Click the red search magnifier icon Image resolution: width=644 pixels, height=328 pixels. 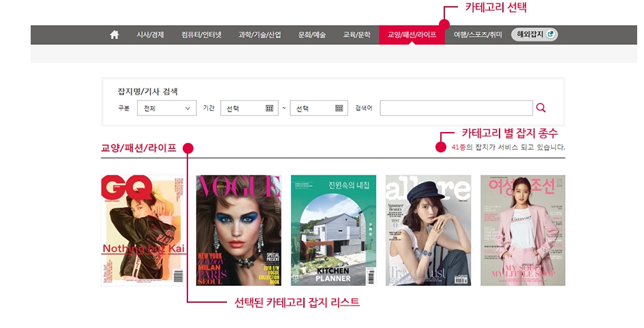pyautogui.click(x=541, y=108)
